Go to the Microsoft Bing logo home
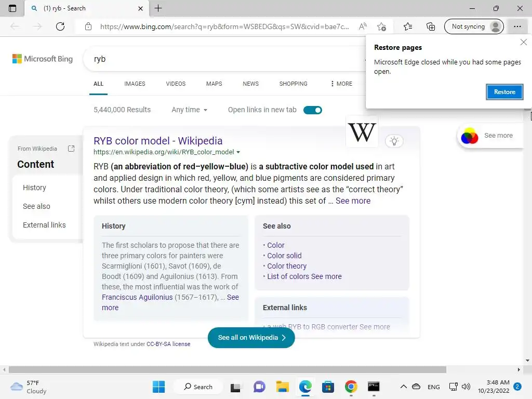This screenshot has width=532, height=399. 43,59
